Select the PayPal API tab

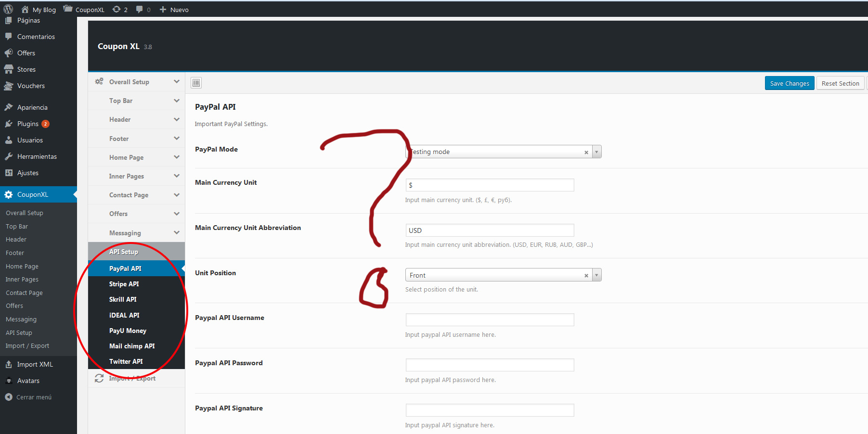(x=137, y=268)
